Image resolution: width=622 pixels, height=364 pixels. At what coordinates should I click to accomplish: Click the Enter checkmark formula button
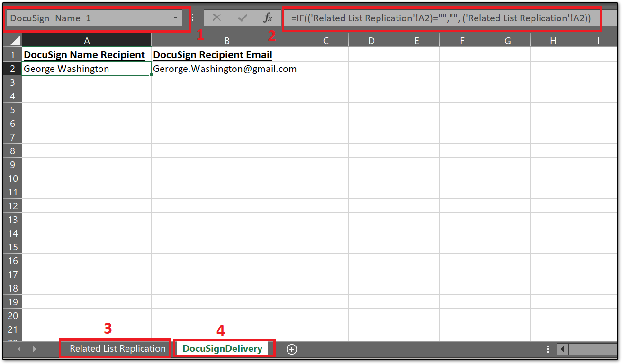(x=243, y=18)
